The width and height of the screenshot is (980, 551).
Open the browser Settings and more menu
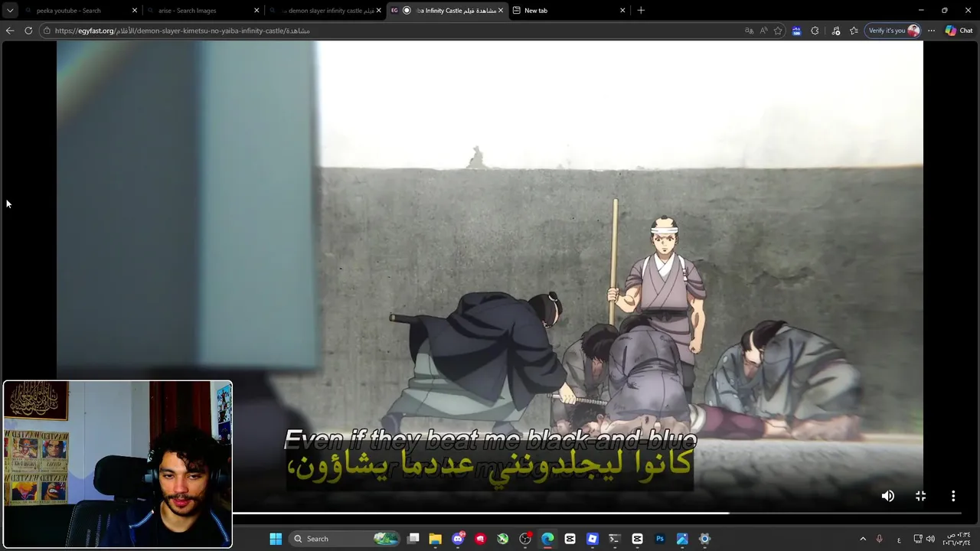pyautogui.click(x=931, y=31)
